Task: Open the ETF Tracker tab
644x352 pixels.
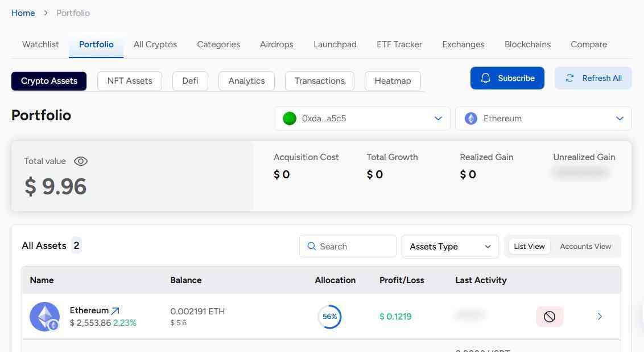Action: [x=399, y=44]
